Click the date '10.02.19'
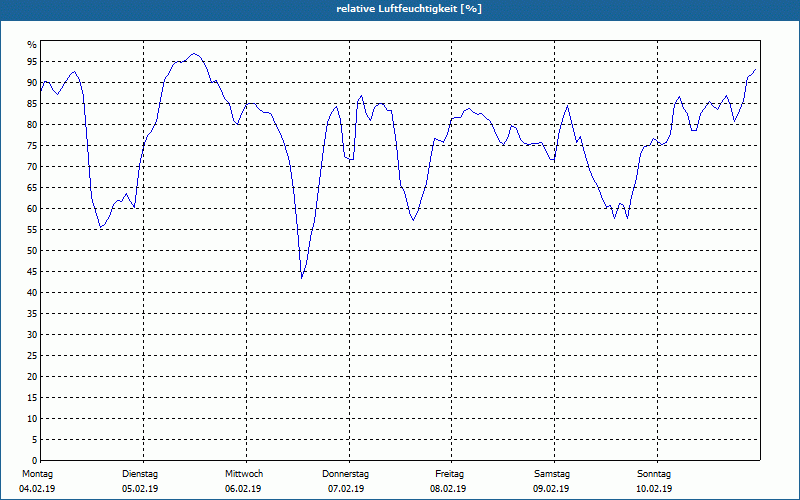The height and width of the screenshot is (500, 800). coord(654,489)
